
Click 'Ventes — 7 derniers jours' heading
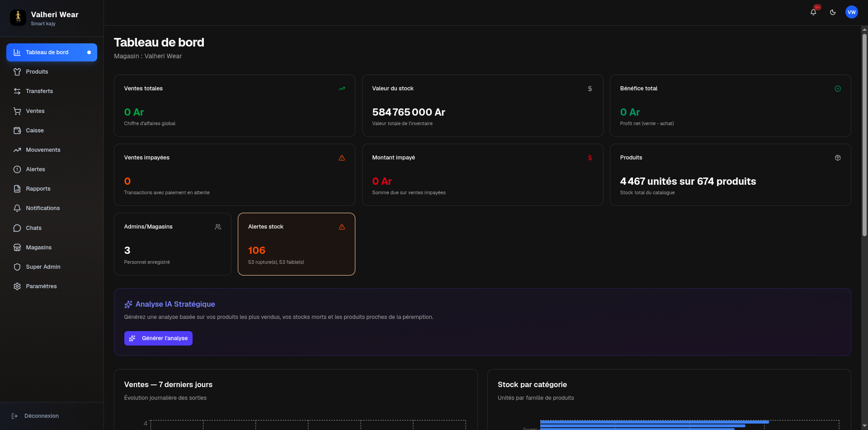pos(168,385)
